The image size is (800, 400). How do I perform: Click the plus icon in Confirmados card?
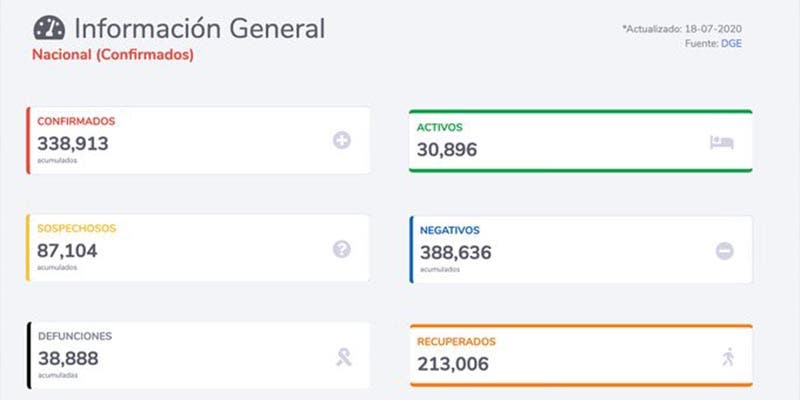pyautogui.click(x=341, y=141)
